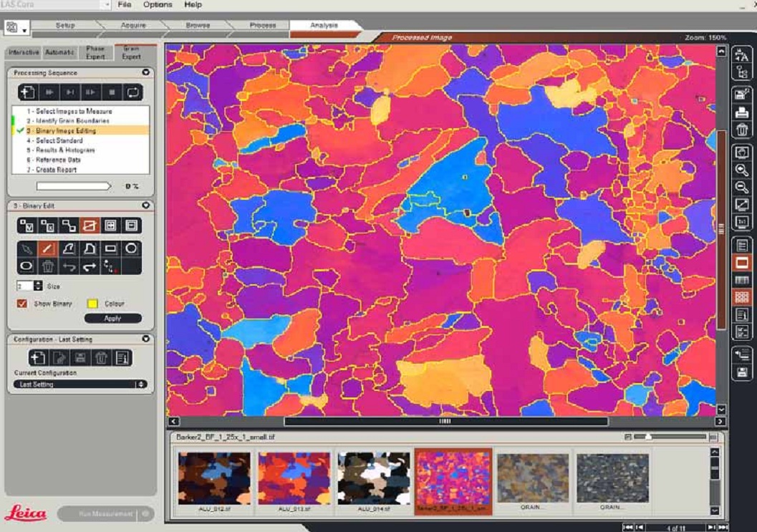Click the Apply button
This screenshot has width=757, height=532.
pyautogui.click(x=112, y=319)
